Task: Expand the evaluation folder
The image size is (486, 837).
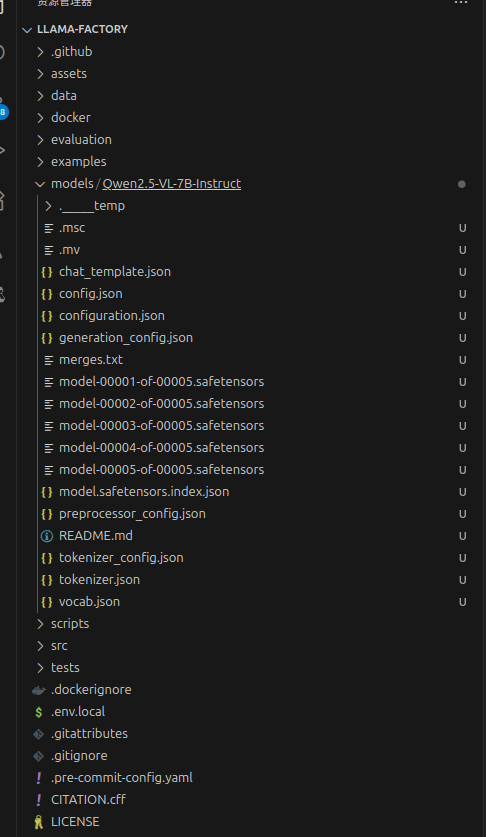Action: (40, 140)
